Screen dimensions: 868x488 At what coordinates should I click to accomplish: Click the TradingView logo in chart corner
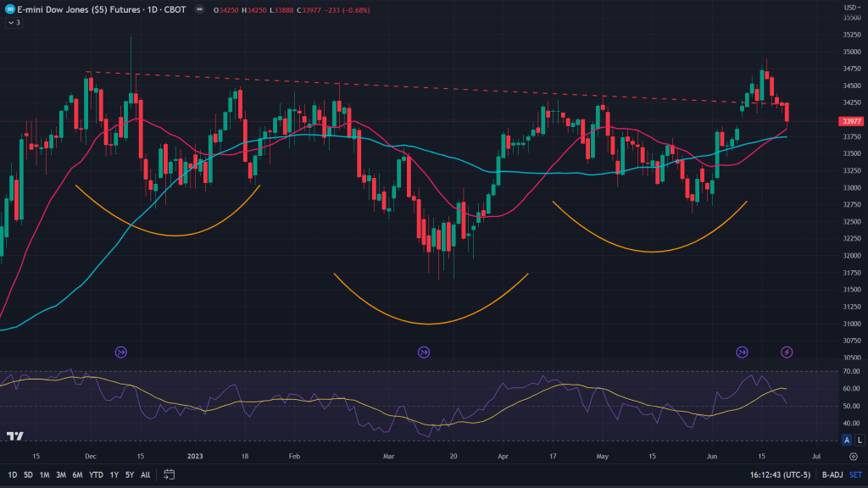coord(14,437)
